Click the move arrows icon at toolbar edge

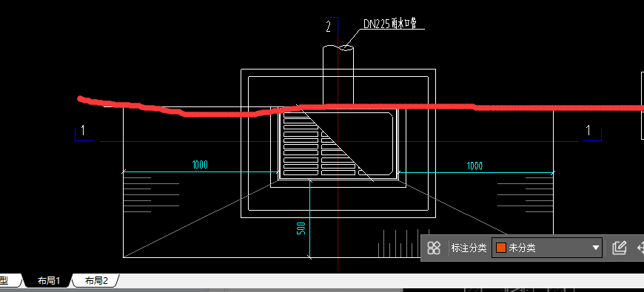pos(640,248)
